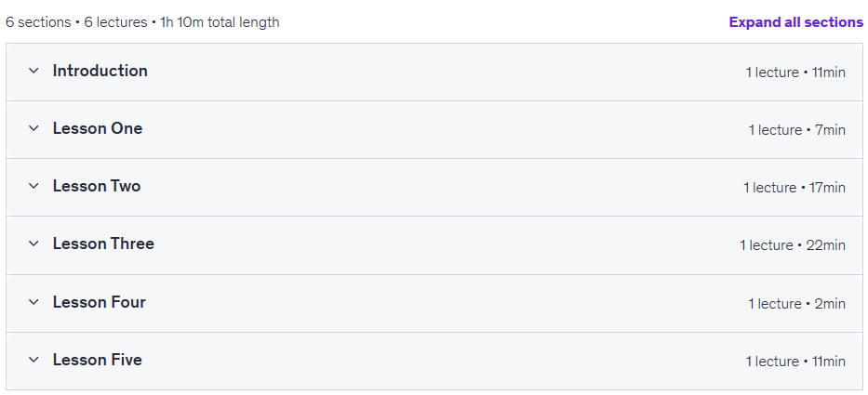Expand the Lesson Three chevron
Screen dimensions: 868x395
pyautogui.click(x=33, y=244)
